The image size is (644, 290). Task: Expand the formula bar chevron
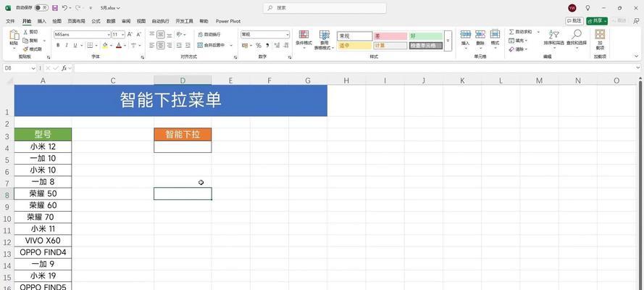[637, 68]
